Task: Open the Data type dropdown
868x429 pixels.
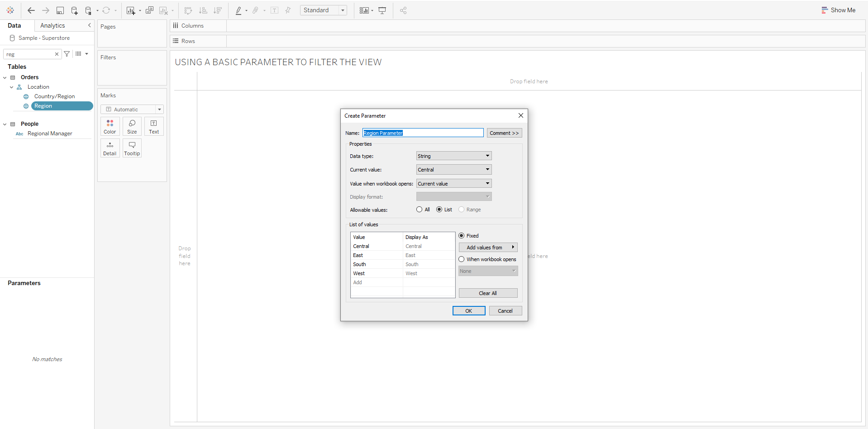Action: [453, 156]
